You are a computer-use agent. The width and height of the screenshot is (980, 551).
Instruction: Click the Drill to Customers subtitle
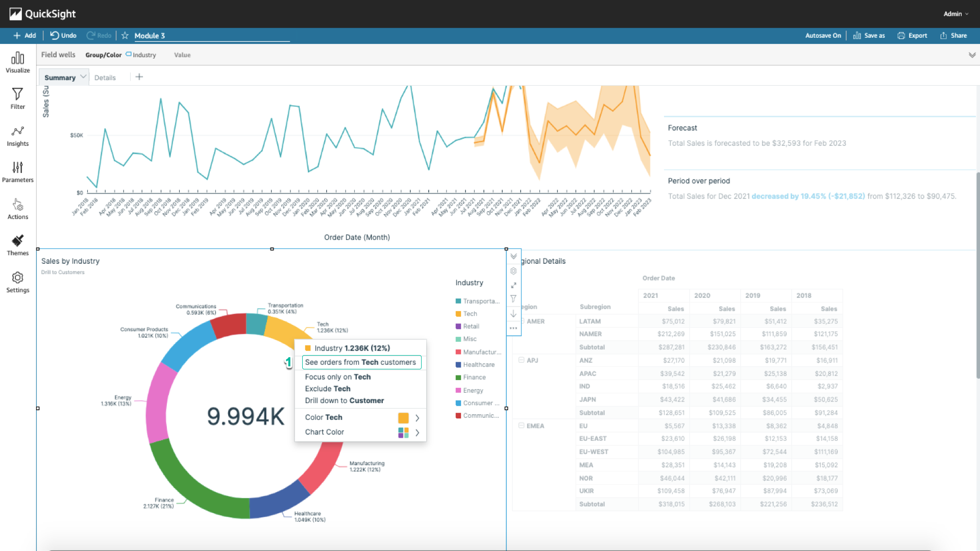[x=63, y=272]
